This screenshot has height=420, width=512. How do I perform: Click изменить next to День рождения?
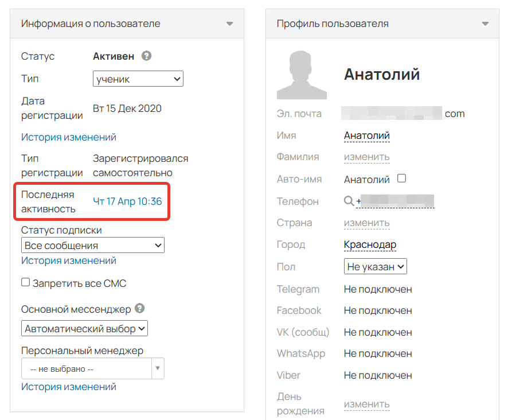coord(366,405)
